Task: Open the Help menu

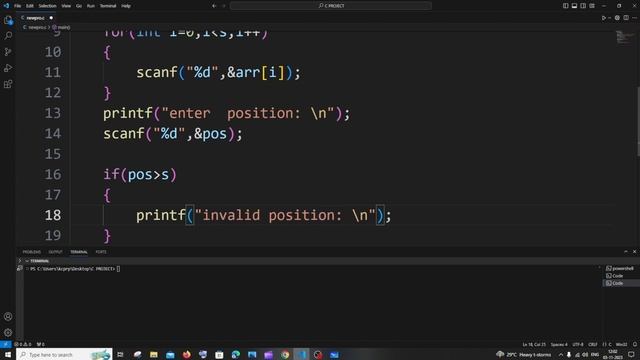Action: click(126, 6)
